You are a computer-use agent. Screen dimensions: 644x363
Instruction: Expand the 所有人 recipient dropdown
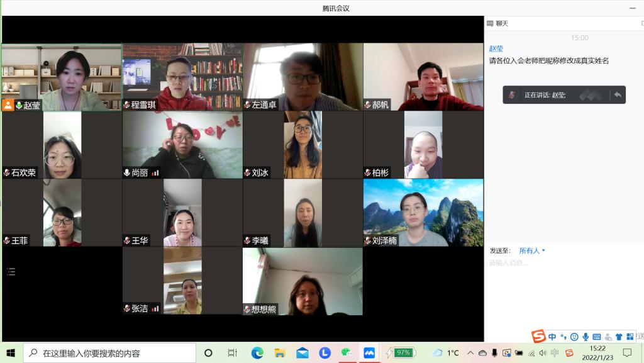coord(532,251)
